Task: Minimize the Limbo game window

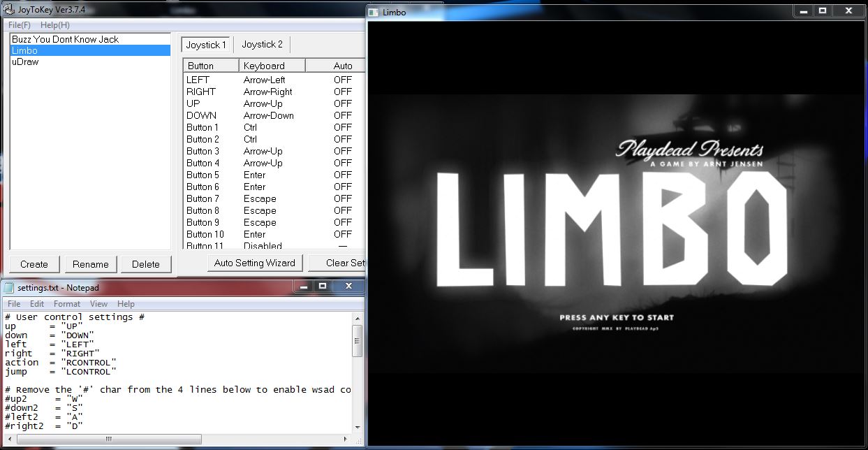Action: point(804,10)
